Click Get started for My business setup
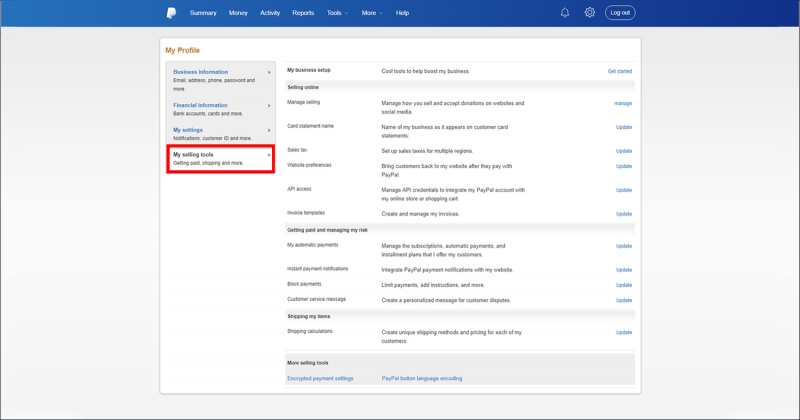The image size is (800, 420). pos(619,71)
